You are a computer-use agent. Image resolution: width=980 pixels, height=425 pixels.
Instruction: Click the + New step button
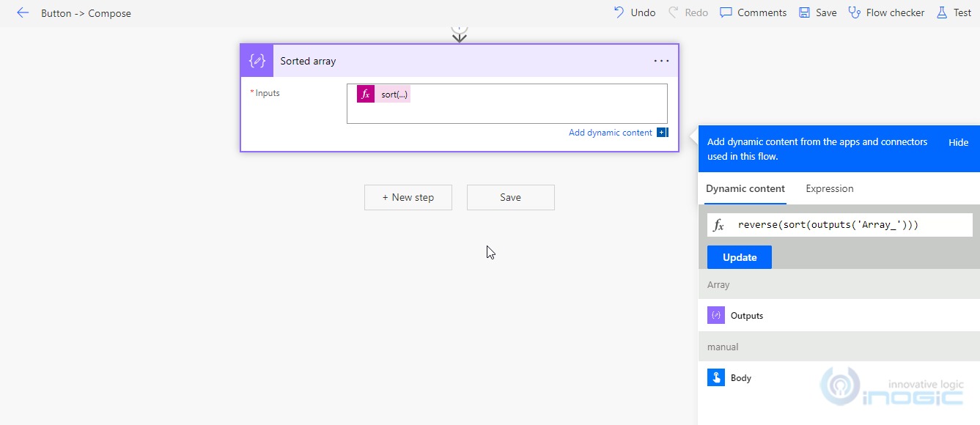pyautogui.click(x=408, y=197)
